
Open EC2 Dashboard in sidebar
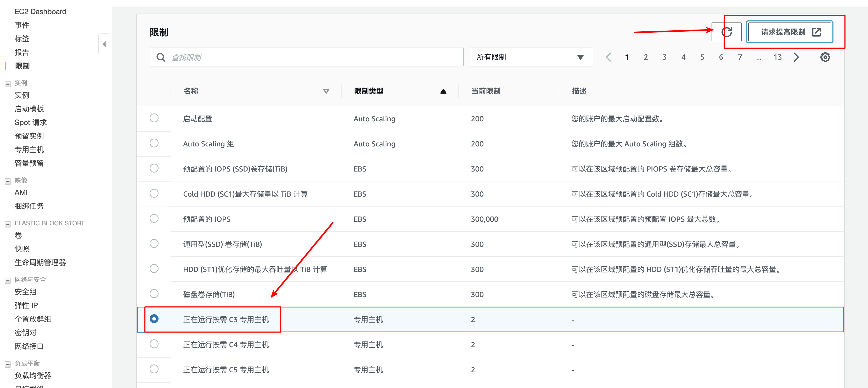click(40, 12)
